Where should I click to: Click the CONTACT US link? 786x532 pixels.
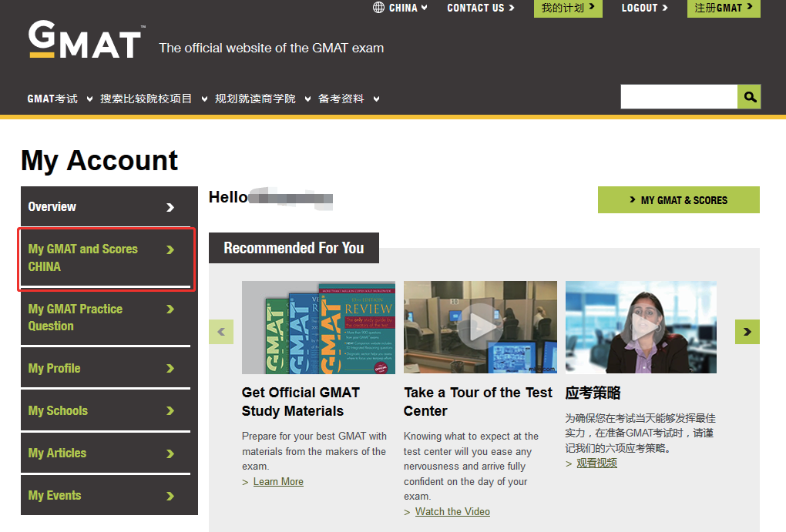[481, 8]
